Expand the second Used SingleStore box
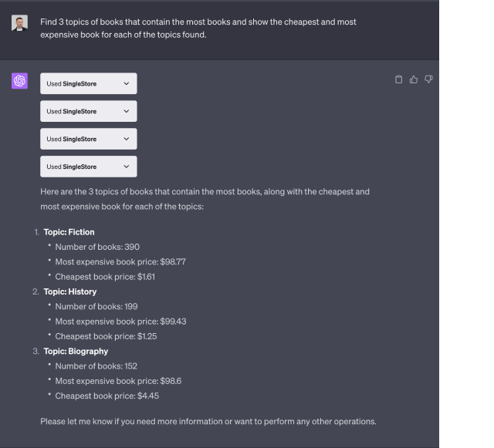The image size is (494, 448). coord(89,111)
